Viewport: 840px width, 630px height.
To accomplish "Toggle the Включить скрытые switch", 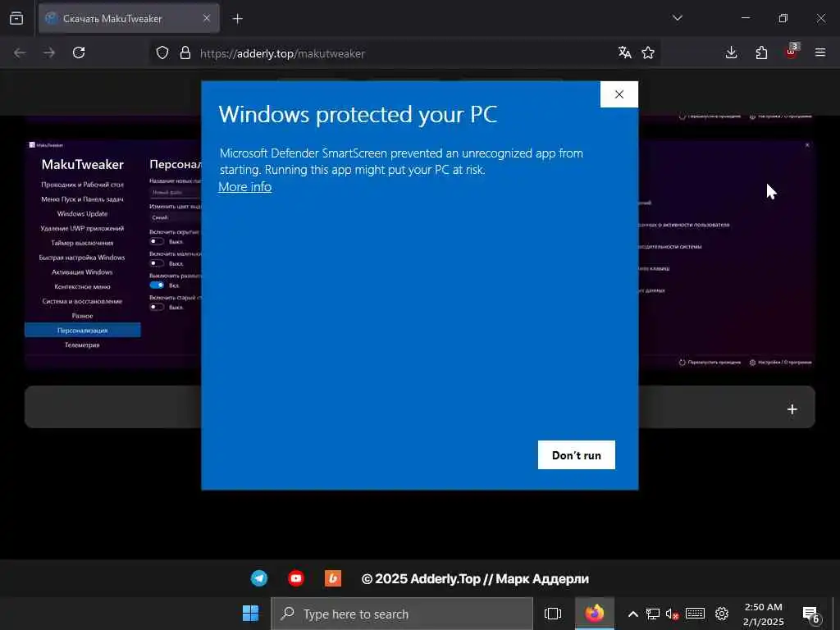I will pyautogui.click(x=157, y=242).
